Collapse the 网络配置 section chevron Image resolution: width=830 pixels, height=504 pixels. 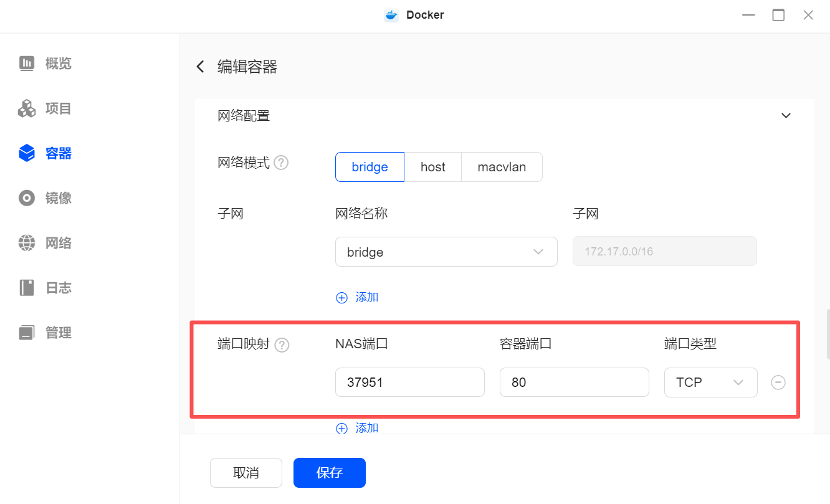786,116
